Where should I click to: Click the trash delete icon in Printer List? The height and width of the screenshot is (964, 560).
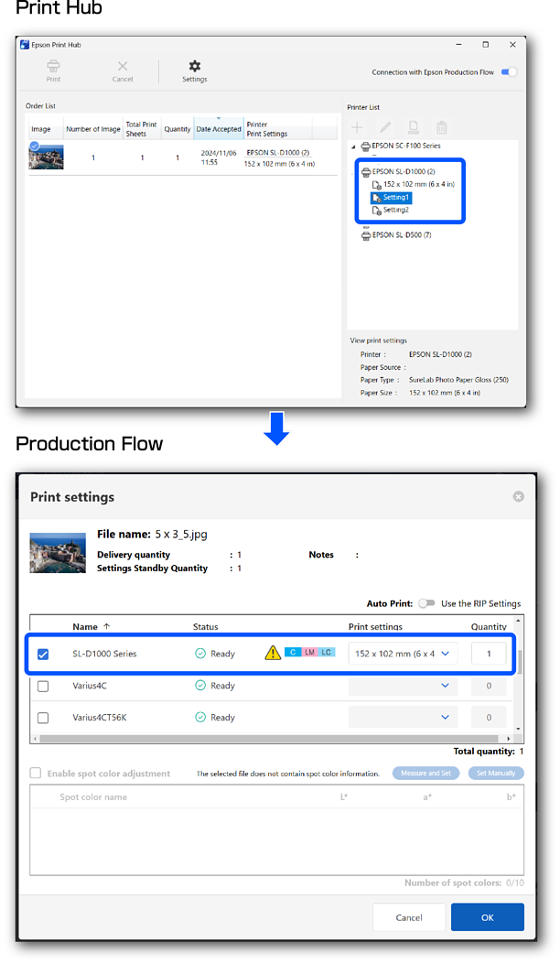click(x=442, y=128)
